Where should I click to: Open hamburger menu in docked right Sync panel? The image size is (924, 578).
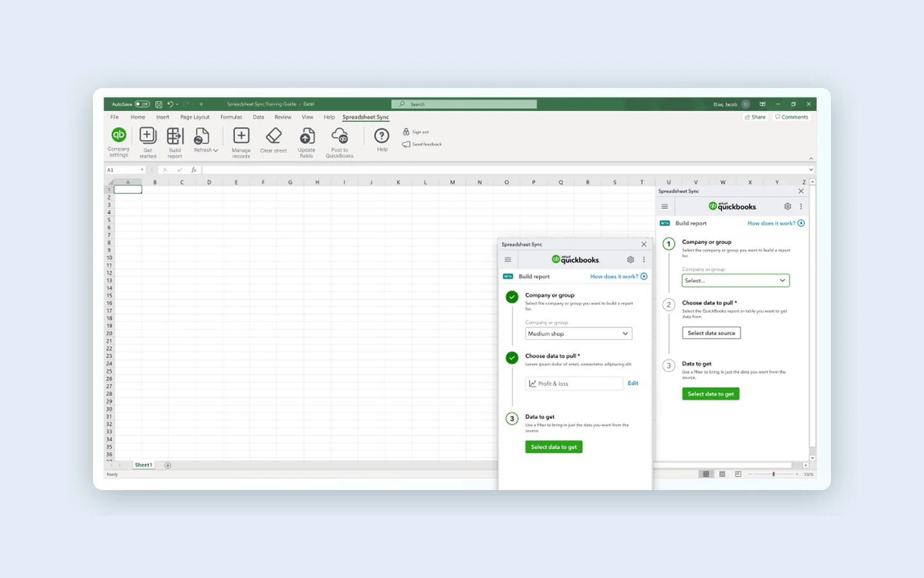click(x=665, y=206)
